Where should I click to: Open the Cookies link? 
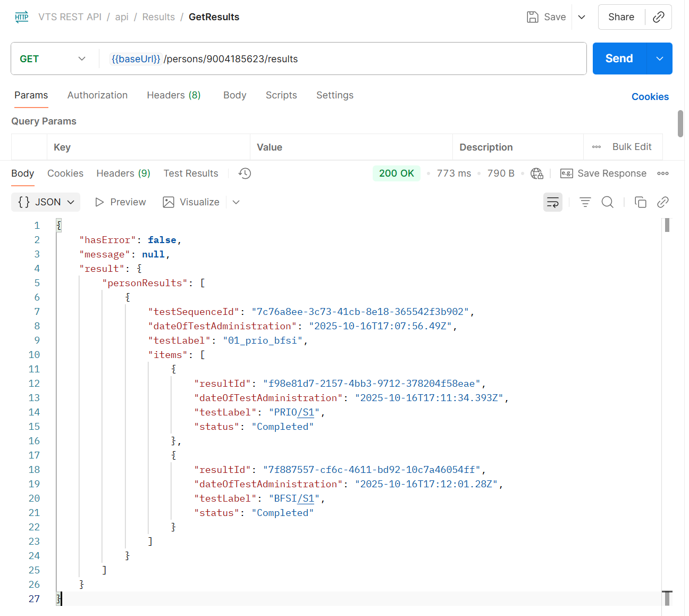(650, 97)
